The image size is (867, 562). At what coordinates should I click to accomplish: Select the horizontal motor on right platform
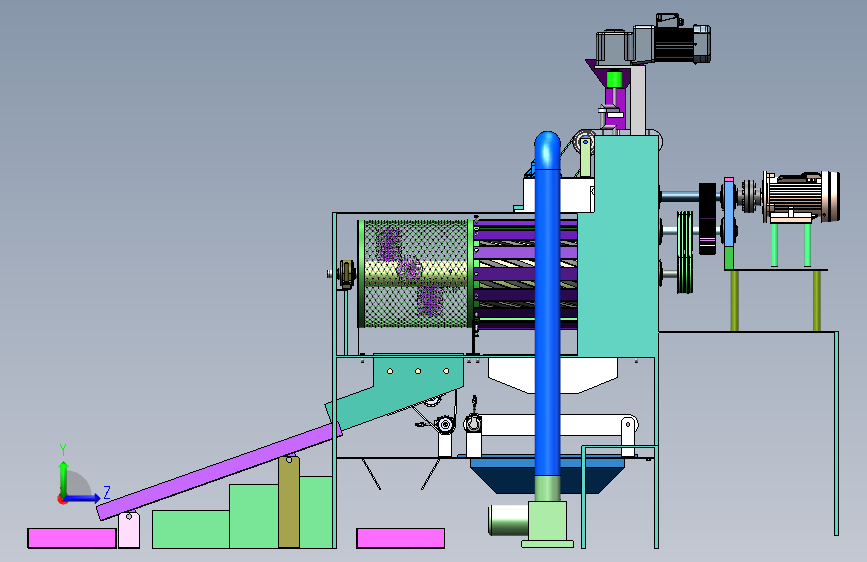(801, 196)
